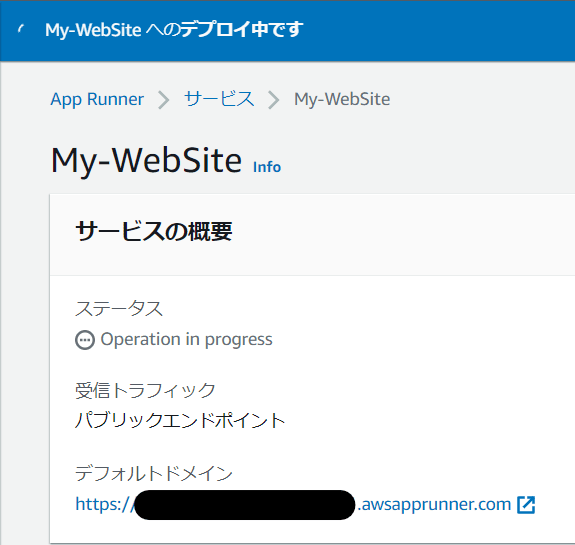Click the My-WebSite breadcrumb text
Viewport: 575px width, 545px height.
pos(342,99)
